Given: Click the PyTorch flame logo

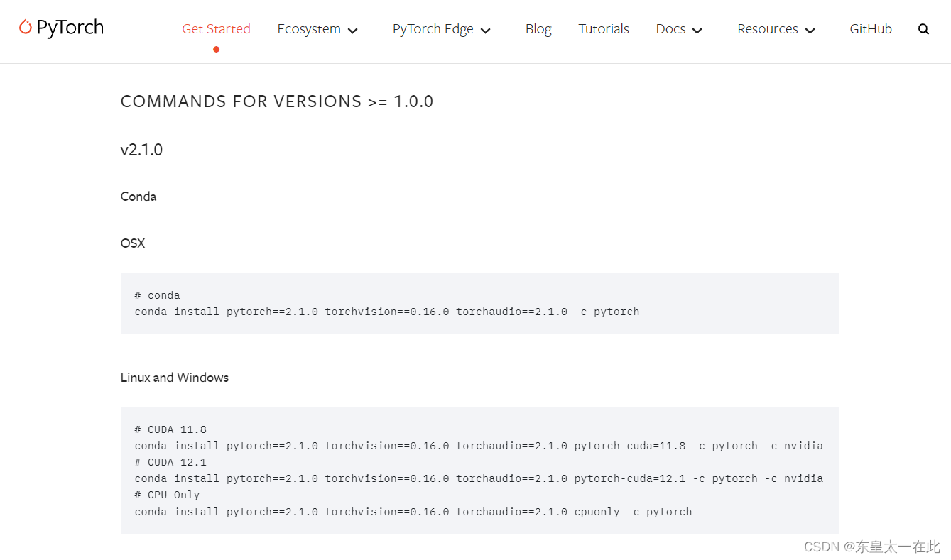Looking at the screenshot, I should click(26, 28).
